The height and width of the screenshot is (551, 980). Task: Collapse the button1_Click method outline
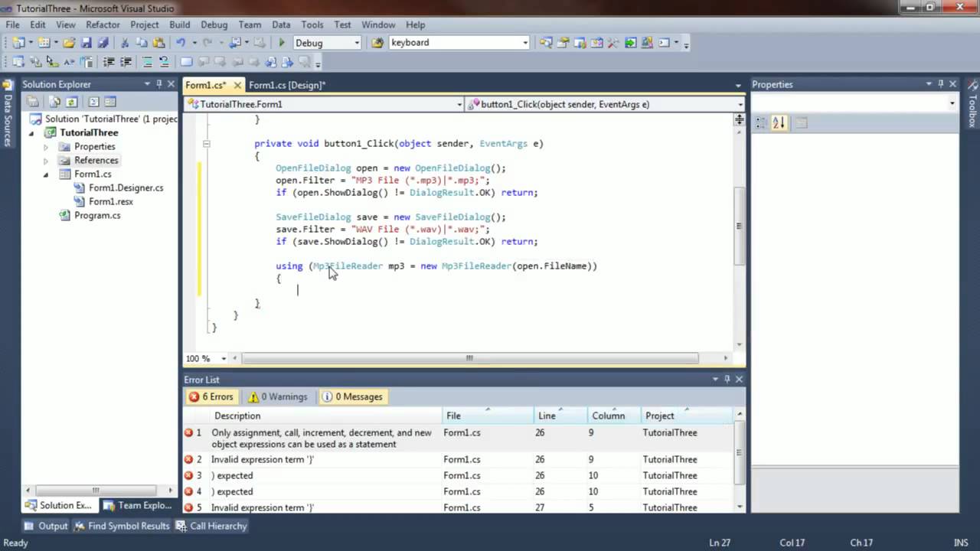(x=206, y=144)
